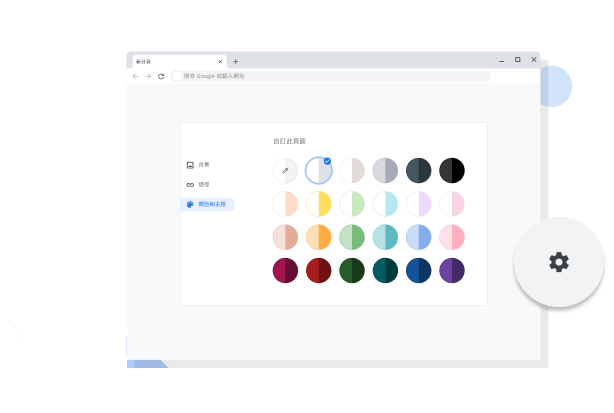
Task: Choose the selected white-grey default theme swatch
Action: point(319,171)
